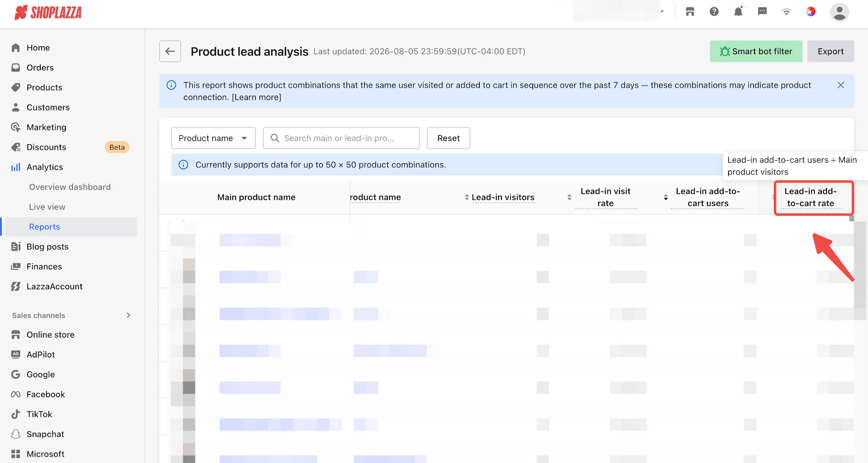Sort by Lead-in visitors column arrows
The image size is (868, 463).
pos(467,197)
